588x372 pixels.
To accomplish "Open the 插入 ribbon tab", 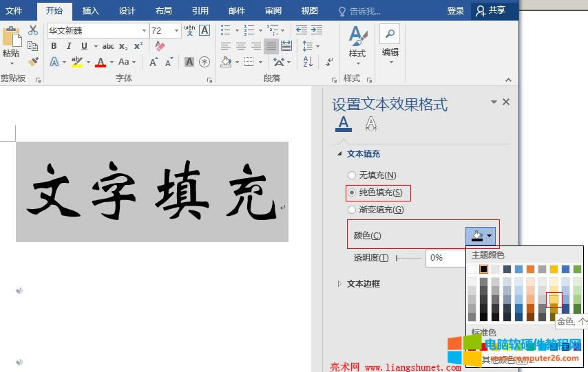I will 90,10.
